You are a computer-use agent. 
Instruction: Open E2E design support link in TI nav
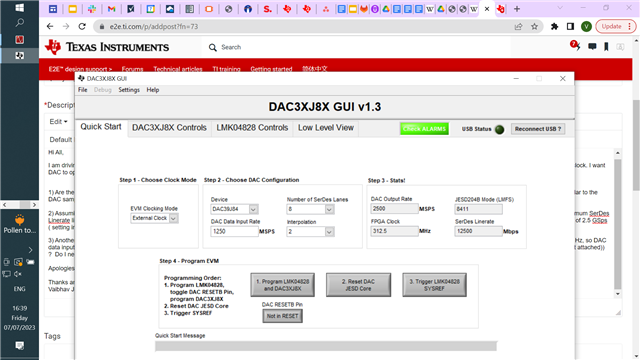(x=80, y=69)
